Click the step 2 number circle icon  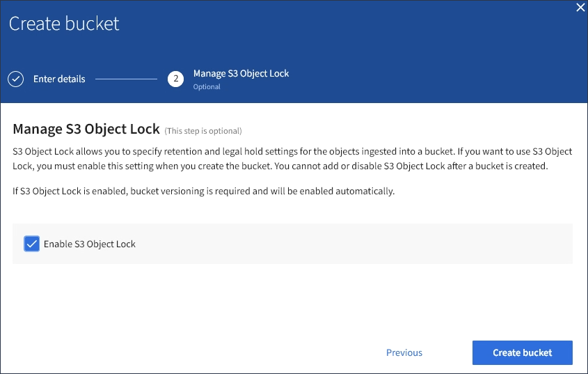[175, 79]
